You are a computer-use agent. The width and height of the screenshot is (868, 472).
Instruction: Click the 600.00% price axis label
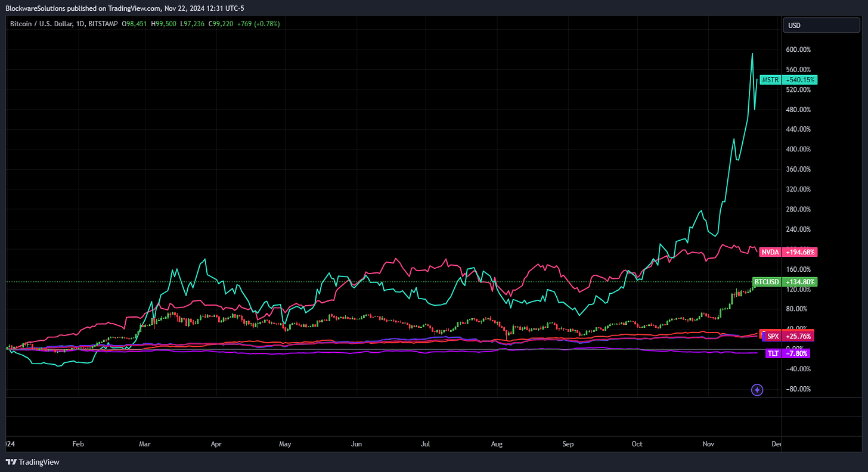pyautogui.click(x=799, y=49)
